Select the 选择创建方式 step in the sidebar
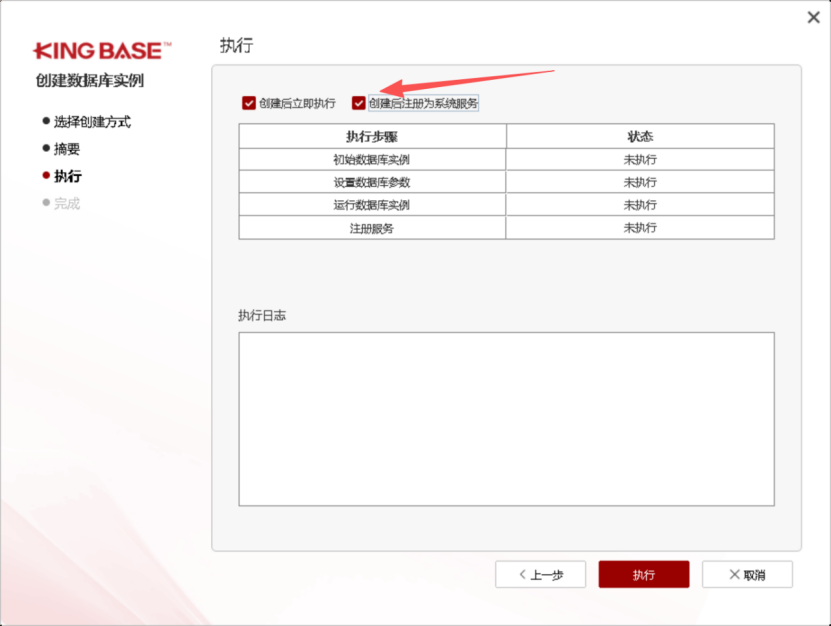The height and width of the screenshot is (626, 831). (x=92, y=122)
